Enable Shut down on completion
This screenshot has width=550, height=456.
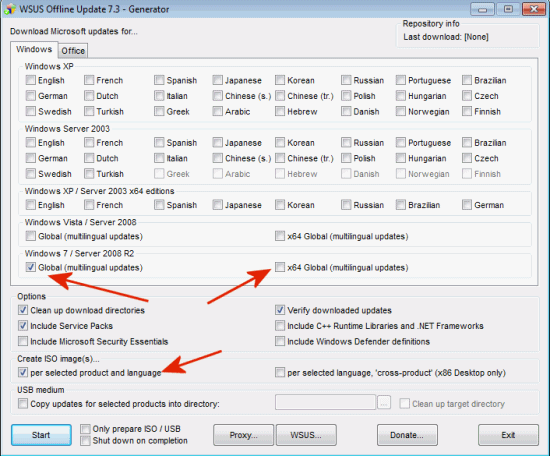(x=85, y=441)
